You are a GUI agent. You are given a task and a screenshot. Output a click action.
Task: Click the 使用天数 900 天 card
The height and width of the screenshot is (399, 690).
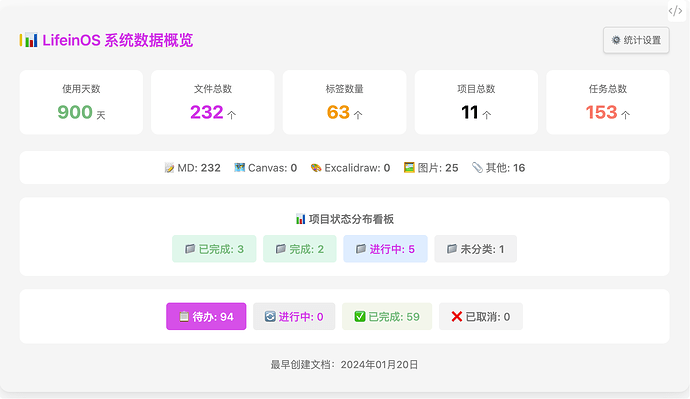(x=81, y=102)
